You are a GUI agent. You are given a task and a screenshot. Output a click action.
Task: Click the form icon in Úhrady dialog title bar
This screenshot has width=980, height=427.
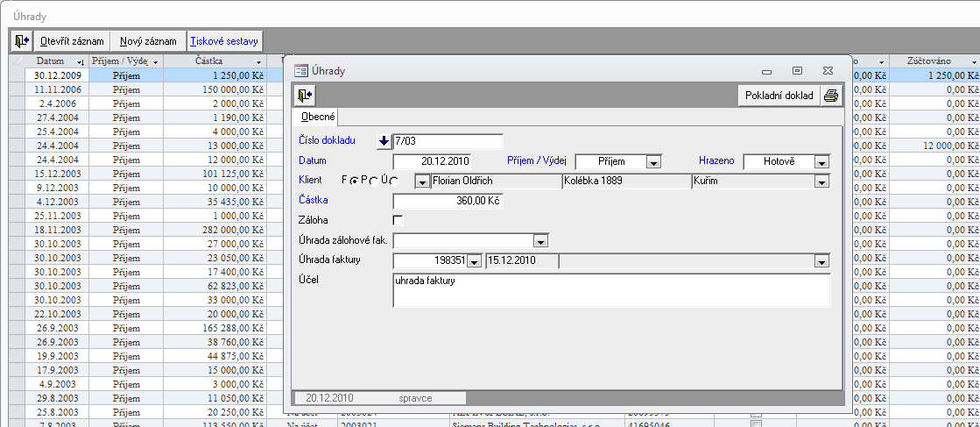[x=301, y=71]
